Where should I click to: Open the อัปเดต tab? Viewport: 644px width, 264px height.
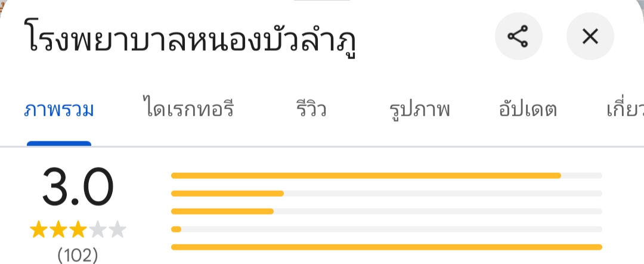point(527,110)
